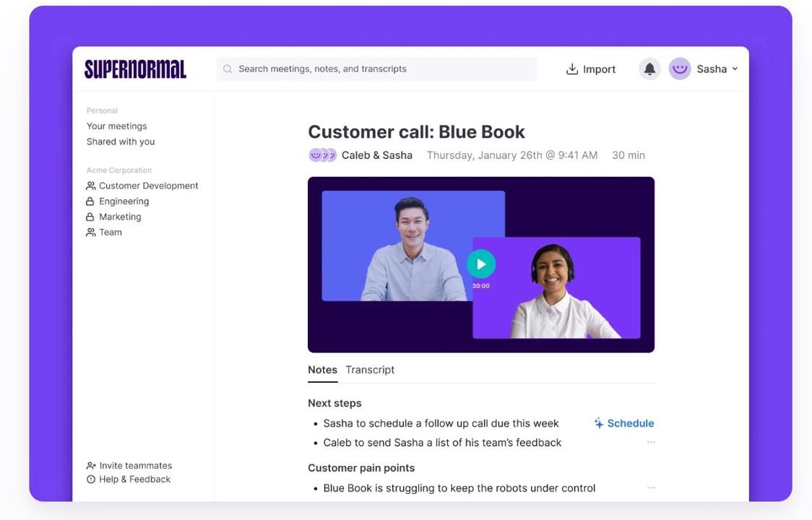Click Sasha's smiley avatar

coord(679,69)
